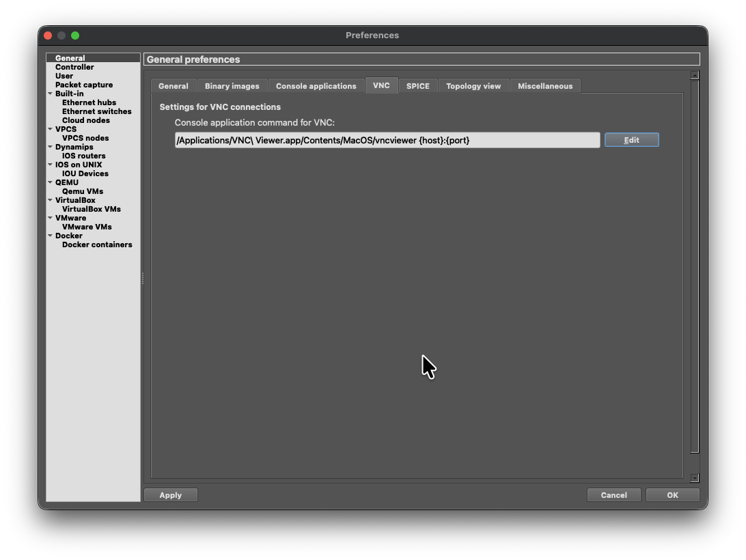746x560 pixels.
Task: Collapse the QEMU section disclosure triangle
Action: click(x=50, y=182)
